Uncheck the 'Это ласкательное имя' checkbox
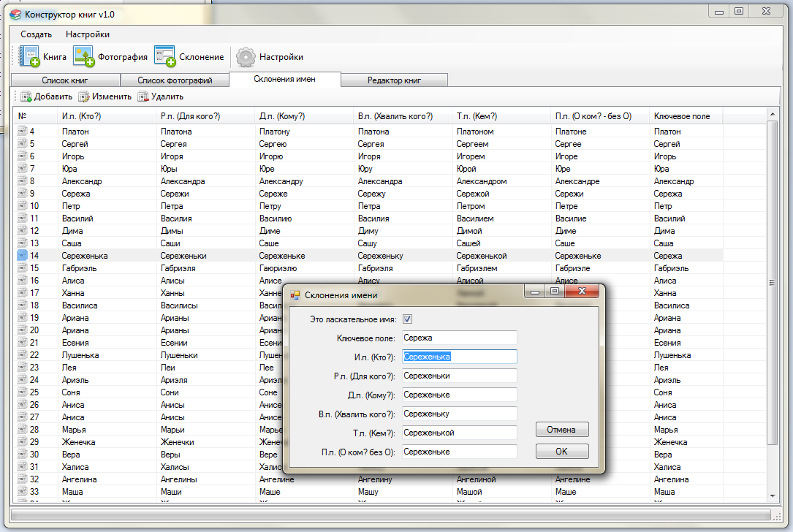The height and width of the screenshot is (532, 793). tap(408, 319)
